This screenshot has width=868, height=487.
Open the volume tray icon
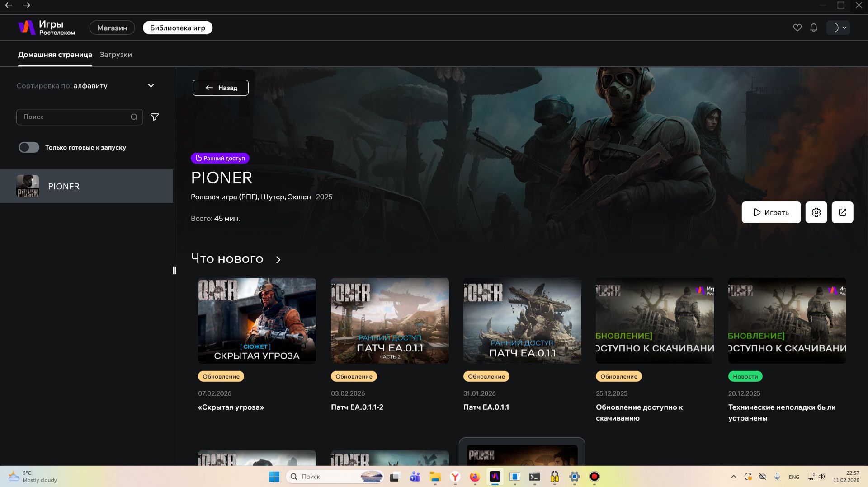(822, 477)
